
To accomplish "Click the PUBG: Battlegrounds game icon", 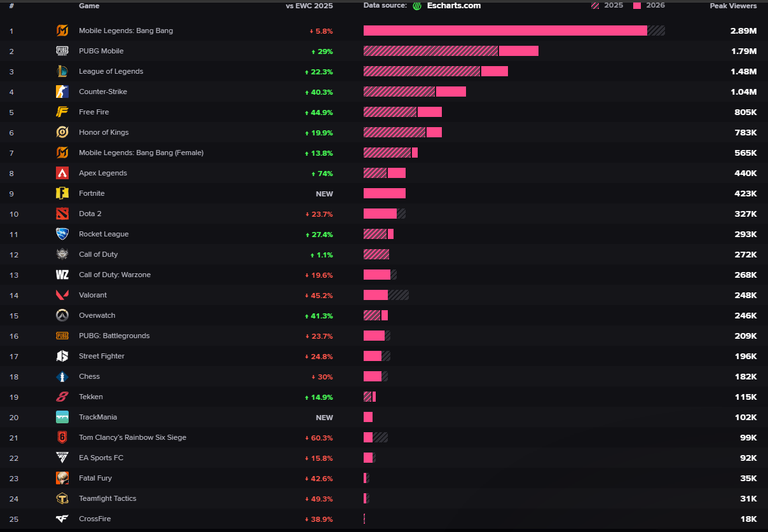I will coord(62,336).
